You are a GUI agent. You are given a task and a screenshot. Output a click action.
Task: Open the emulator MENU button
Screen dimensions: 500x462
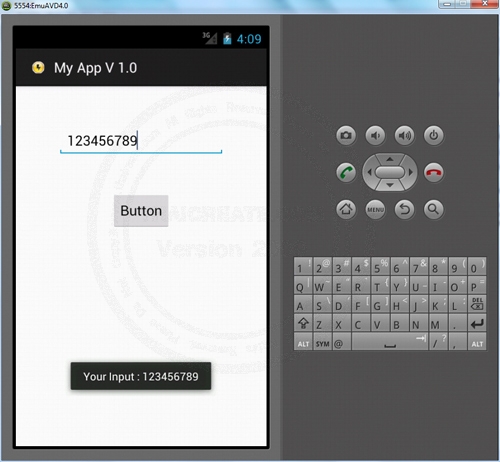pyautogui.click(x=375, y=209)
